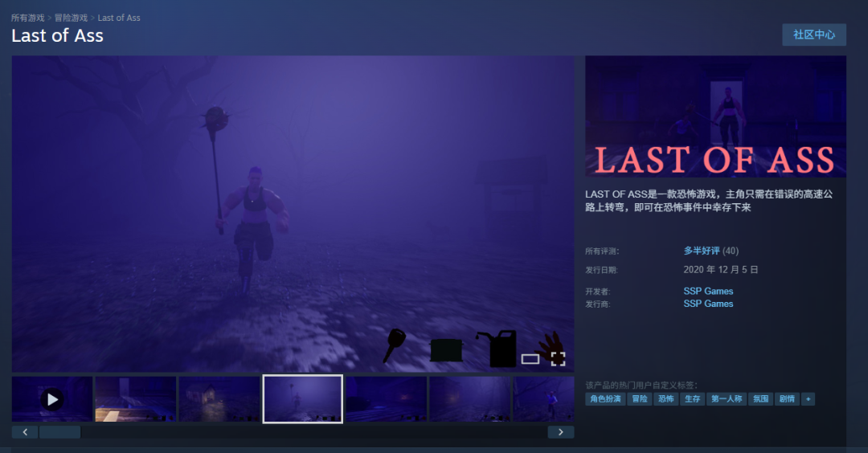
Task: Open the 社区中心 community hub button
Action: (813, 35)
